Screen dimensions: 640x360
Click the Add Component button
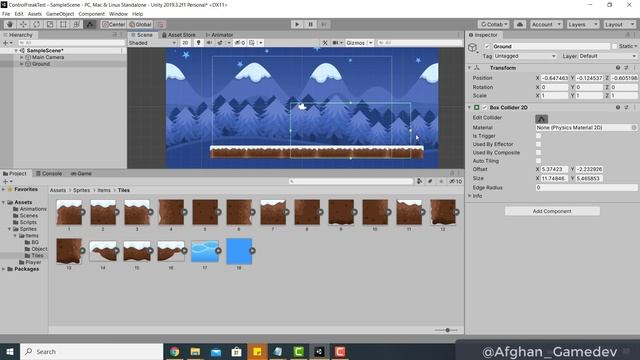tap(552, 211)
